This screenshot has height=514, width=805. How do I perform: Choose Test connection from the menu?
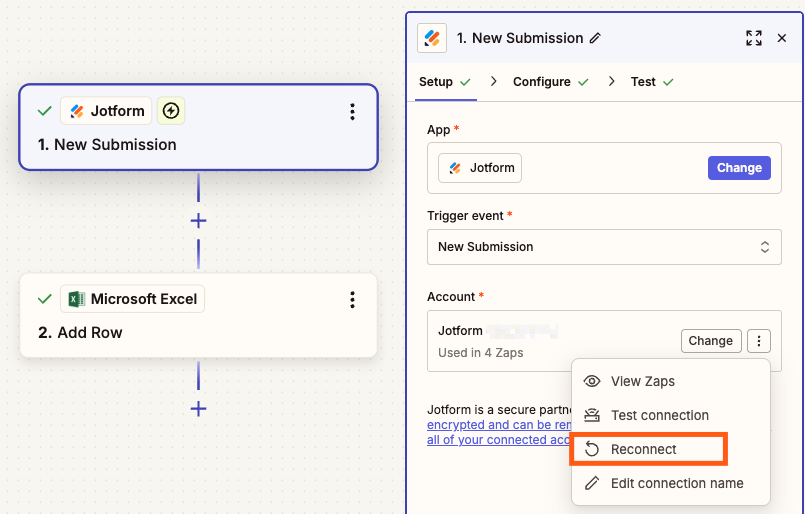(x=670, y=415)
